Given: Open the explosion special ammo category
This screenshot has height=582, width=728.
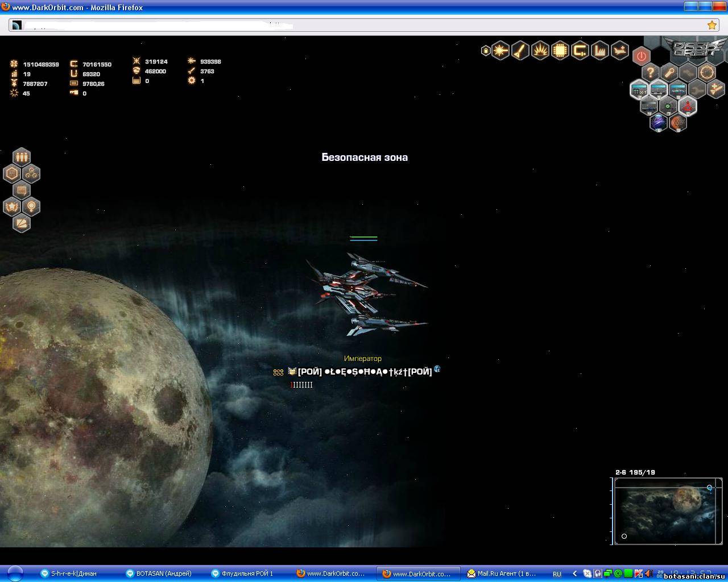Looking at the screenshot, I should (x=540, y=51).
